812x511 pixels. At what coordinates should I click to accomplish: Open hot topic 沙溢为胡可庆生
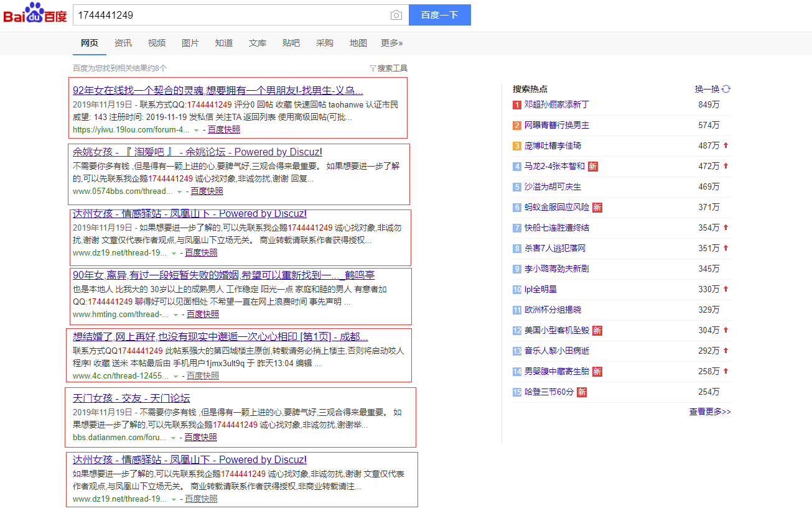[553, 186]
